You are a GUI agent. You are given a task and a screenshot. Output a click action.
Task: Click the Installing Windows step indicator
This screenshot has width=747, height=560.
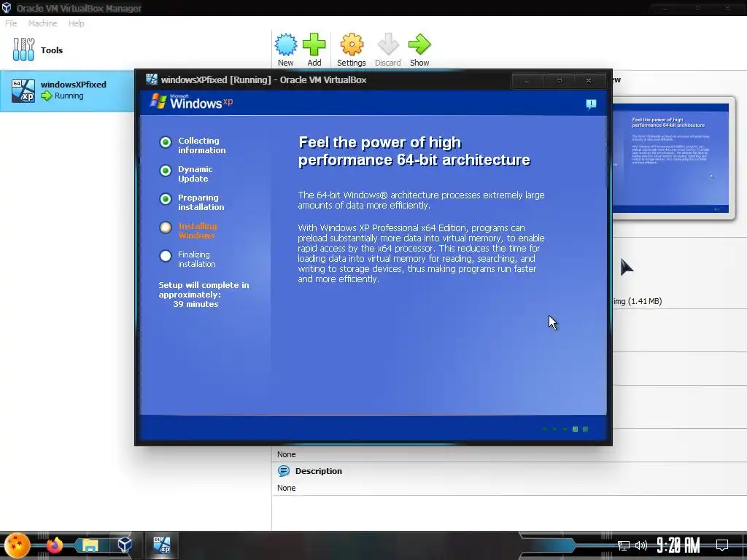pos(166,227)
